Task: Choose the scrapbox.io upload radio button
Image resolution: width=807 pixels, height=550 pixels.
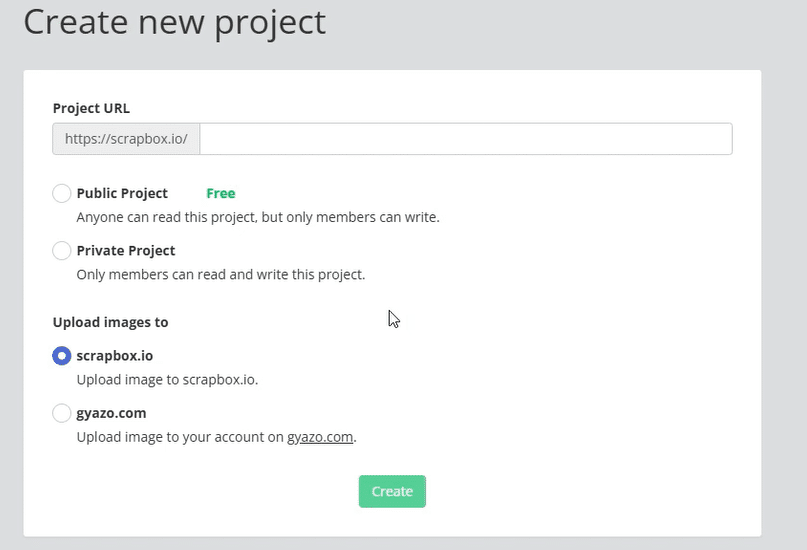Action: pyautogui.click(x=62, y=356)
